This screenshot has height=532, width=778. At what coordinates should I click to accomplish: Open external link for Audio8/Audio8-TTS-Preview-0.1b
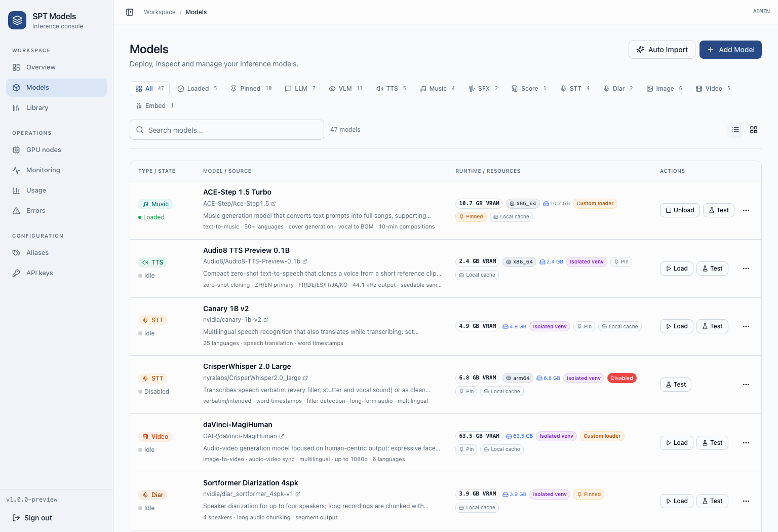(305, 261)
